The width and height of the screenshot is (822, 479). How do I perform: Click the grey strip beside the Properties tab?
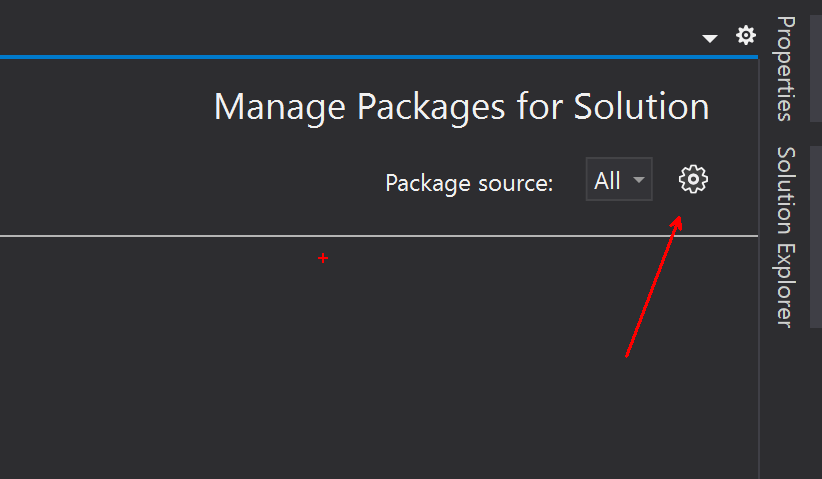(x=816, y=69)
